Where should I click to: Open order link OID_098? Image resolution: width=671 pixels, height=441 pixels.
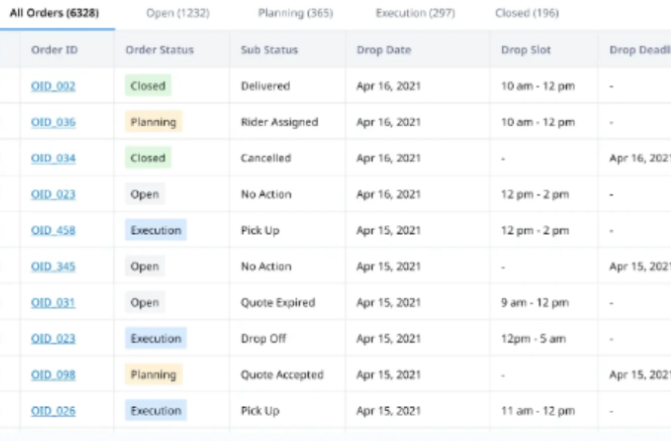coord(53,375)
